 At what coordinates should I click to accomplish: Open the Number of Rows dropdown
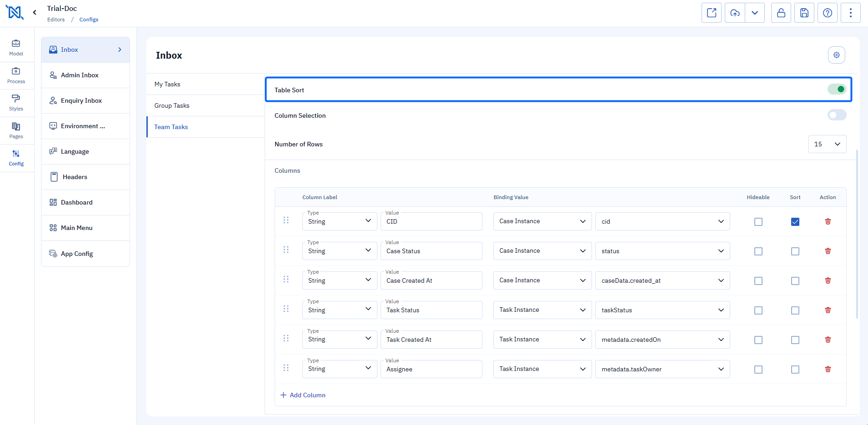(x=827, y=144)
